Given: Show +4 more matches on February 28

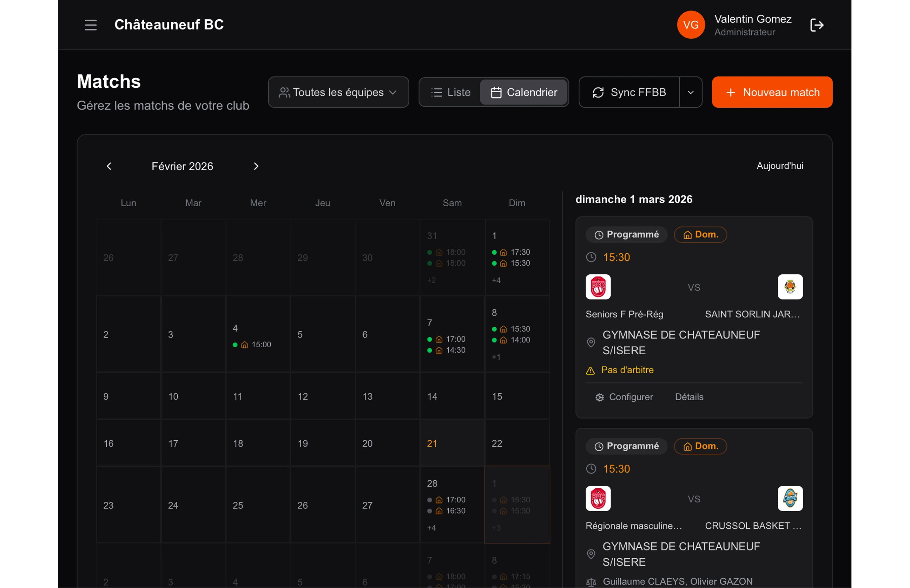Looking at the screenshot, I should point(431,528).
